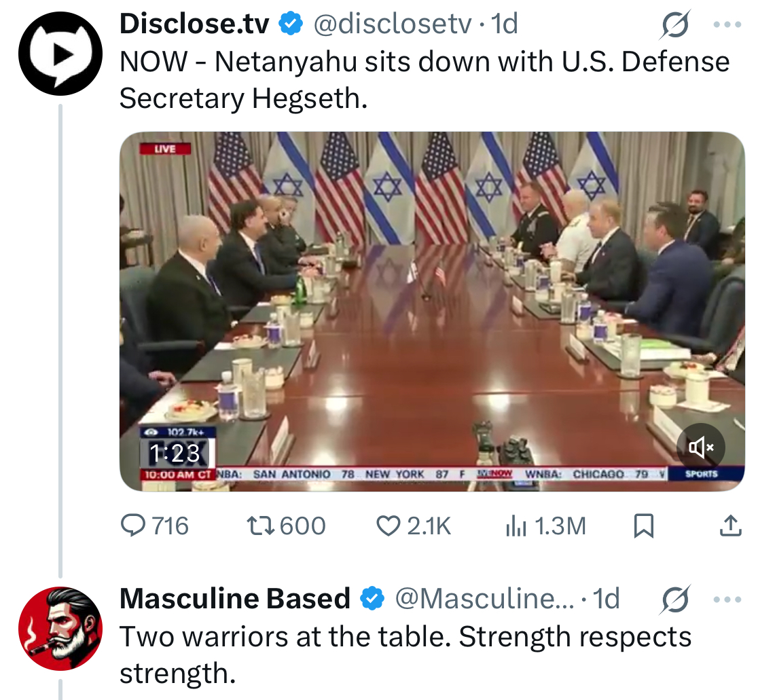Open the Disclose.tv display name link
The width and height of the screenshot is (758, 700).
[194, 23]
